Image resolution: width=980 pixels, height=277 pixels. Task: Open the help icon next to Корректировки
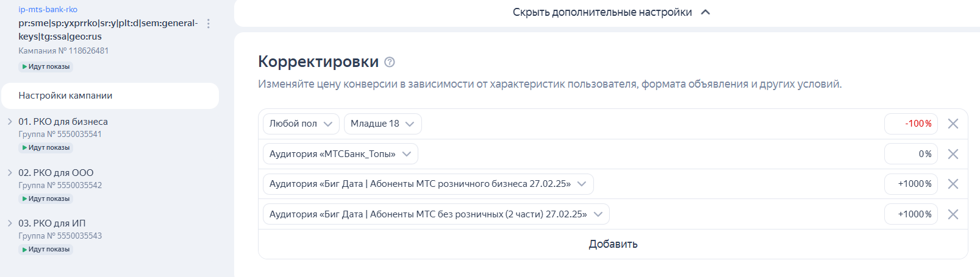(390, 62)
